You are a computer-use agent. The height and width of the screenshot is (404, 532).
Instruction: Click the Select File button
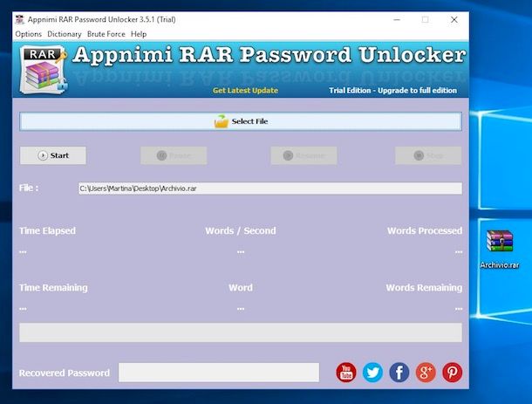[241, 121]
